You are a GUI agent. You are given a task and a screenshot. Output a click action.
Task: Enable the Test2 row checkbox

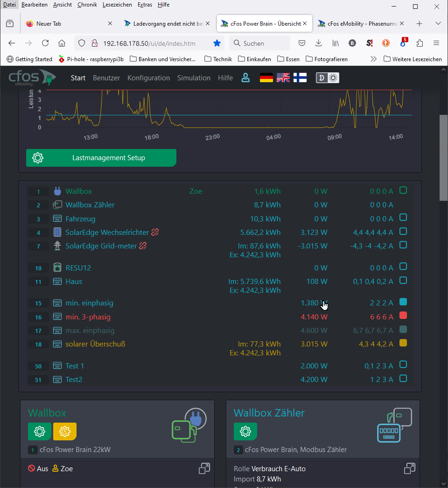(403, 378)
